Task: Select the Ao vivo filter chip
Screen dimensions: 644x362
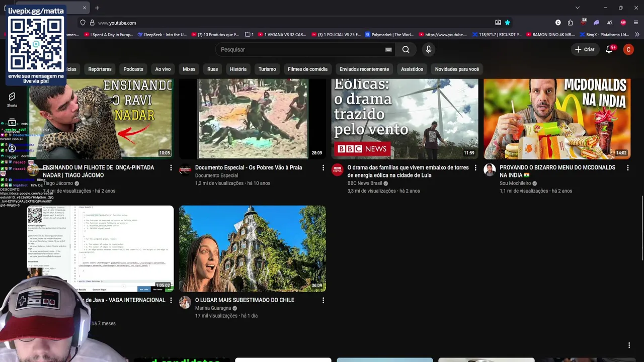Action: pos(163,69)
